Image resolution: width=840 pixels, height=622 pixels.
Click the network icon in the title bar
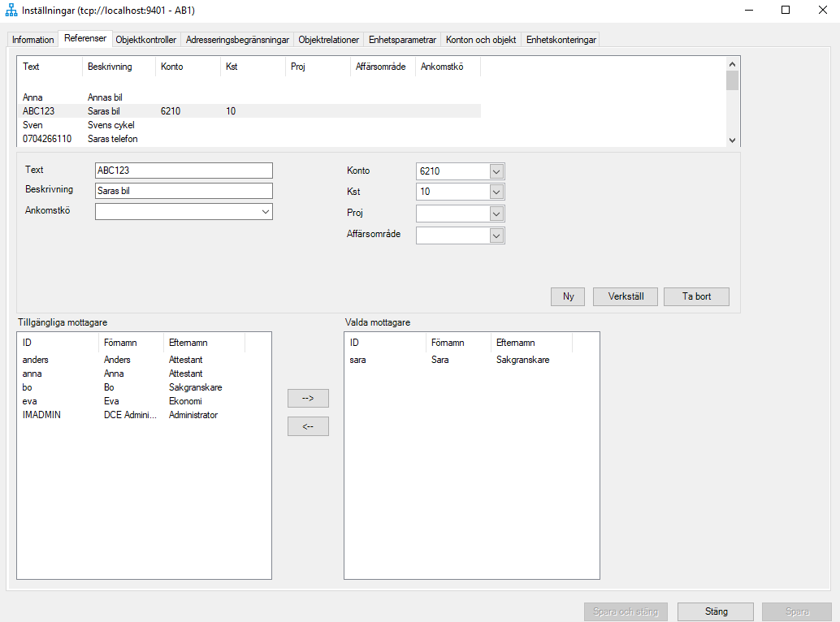(11, 11)
